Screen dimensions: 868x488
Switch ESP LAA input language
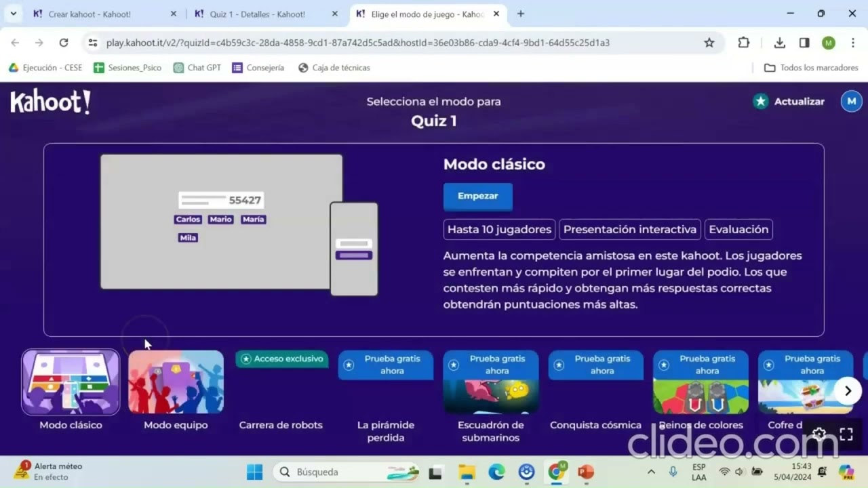click(x=698, y=472)
